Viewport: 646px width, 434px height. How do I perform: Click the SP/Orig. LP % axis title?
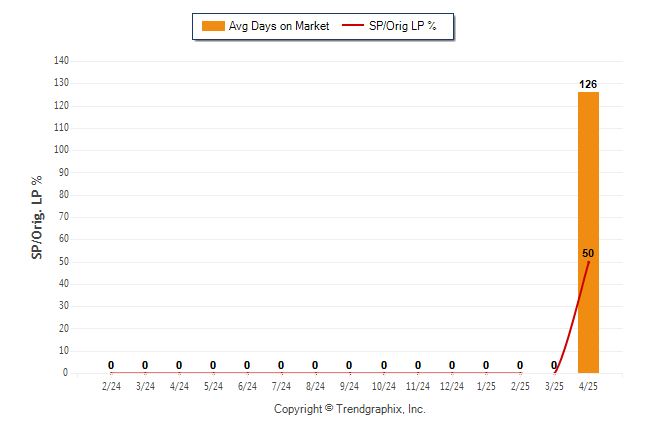coord(37,217)
